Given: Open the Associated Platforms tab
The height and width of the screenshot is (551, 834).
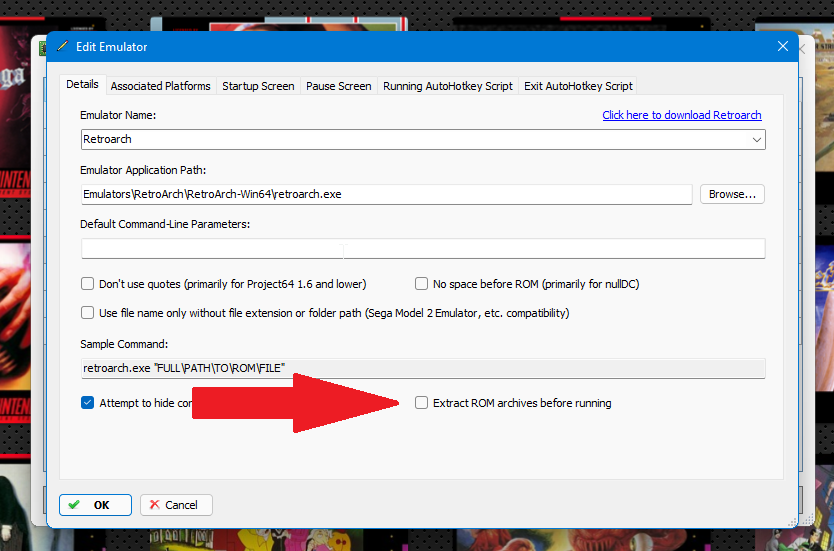Looking at the screenshot, I should (161, 86).
